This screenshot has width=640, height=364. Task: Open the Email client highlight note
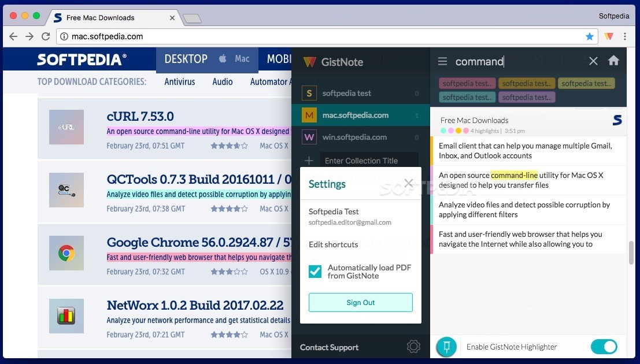point(528,151)
